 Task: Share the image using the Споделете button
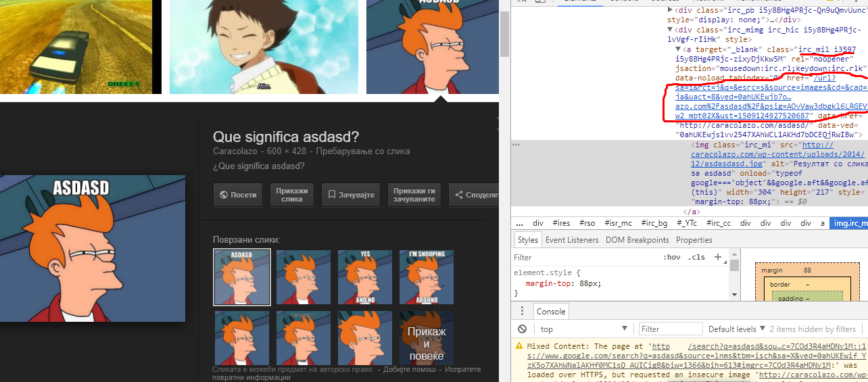tap(474, 195)
